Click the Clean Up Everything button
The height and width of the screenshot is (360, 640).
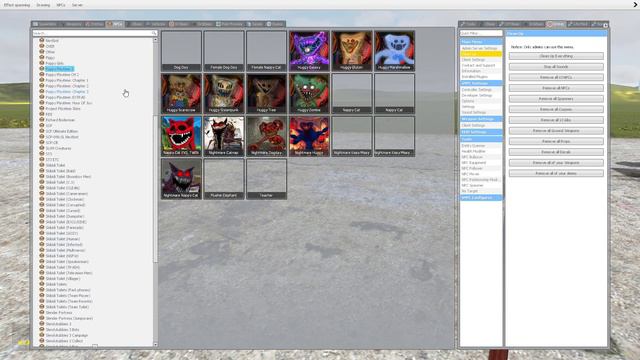tap(556, 56)
